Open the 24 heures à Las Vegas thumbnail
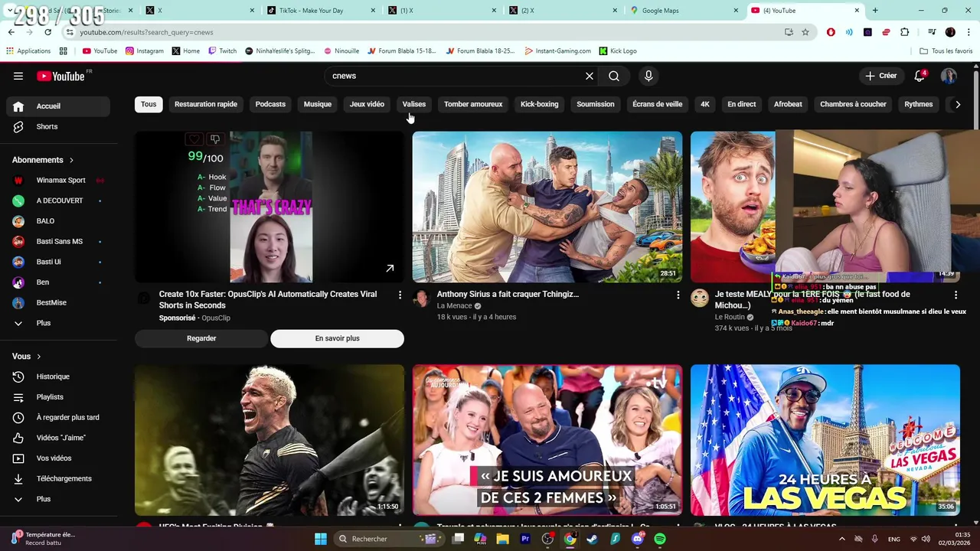The height and width of the screenshot is (551, 980). [x=825, y=440]
